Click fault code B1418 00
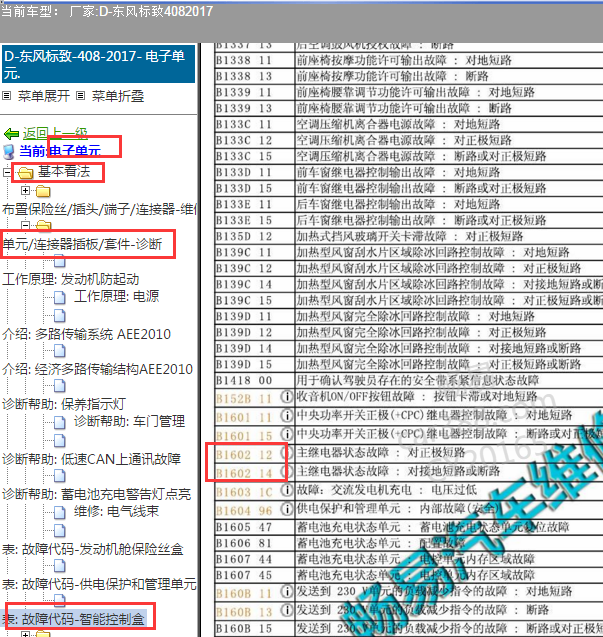603x637 pixels. tap(244, 381)
